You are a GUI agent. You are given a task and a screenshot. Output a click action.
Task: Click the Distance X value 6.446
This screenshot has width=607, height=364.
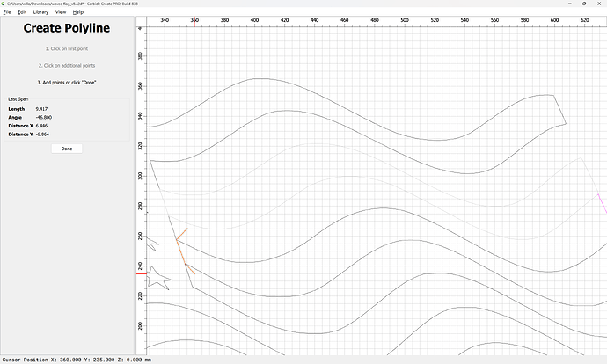pyautogui.click(x=41, y=126)
